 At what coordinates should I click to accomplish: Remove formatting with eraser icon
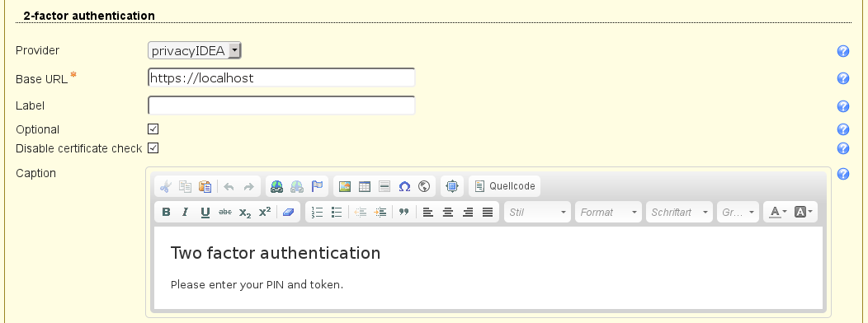[x=288, y=212]
